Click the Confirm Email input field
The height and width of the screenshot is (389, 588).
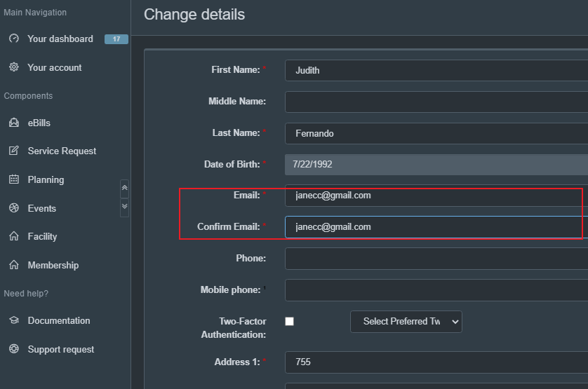click(435, 227)
